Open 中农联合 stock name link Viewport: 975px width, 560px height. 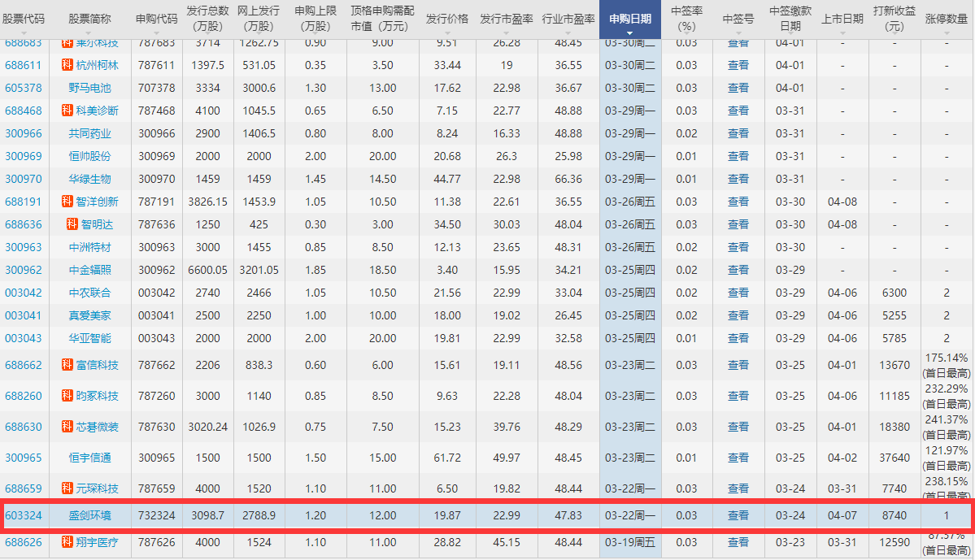89,293
